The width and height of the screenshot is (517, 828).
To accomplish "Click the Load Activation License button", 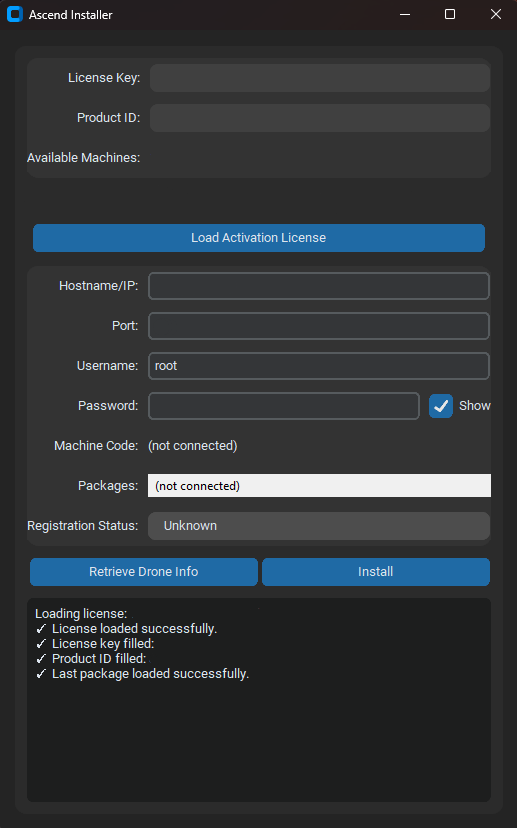I will pyautogui.click(x=259, y=238).
